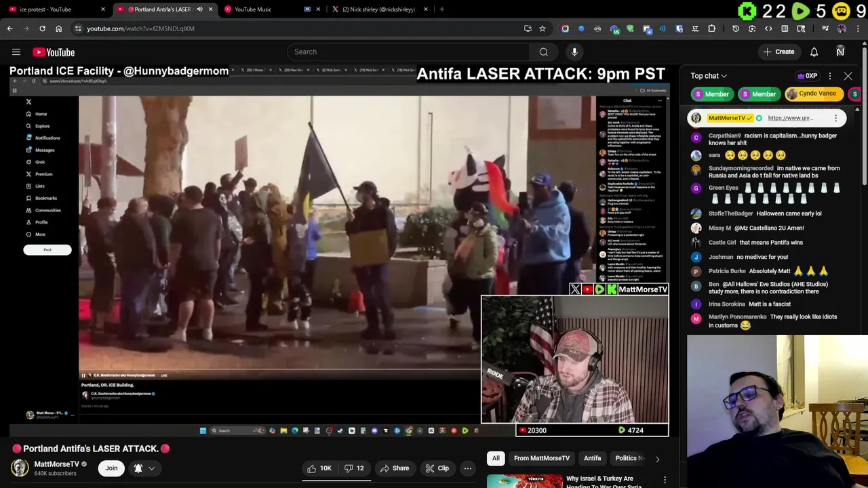Viewport: 868px width, 488px height.
Task: Open pinned message link https://www.giv...
Action: (x=790, y=118)
